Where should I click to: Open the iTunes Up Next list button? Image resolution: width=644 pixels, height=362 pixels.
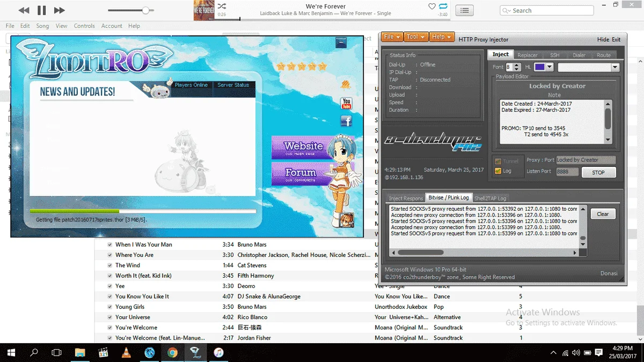point(465,10)
